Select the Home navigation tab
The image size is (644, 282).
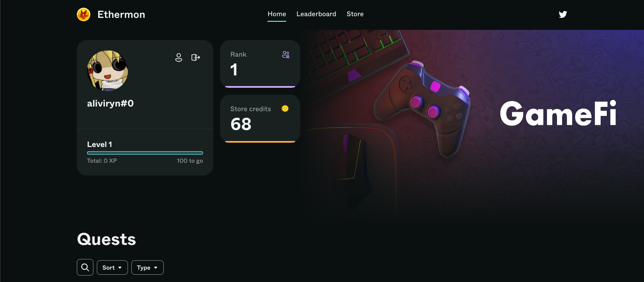[x=277, y=14]
